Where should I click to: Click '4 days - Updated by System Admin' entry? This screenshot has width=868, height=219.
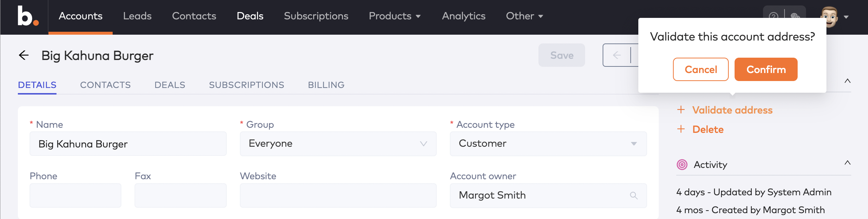[x=754, y=192]
